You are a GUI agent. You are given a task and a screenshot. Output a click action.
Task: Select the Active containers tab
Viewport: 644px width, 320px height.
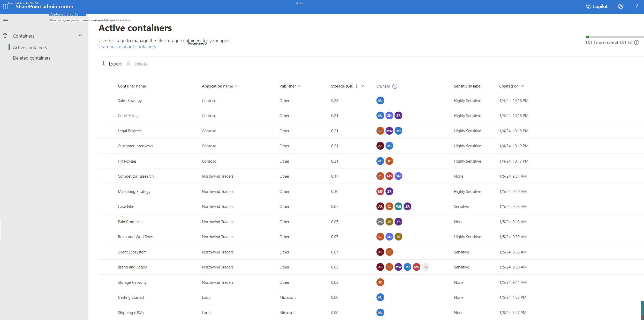(x=30, y=47)
